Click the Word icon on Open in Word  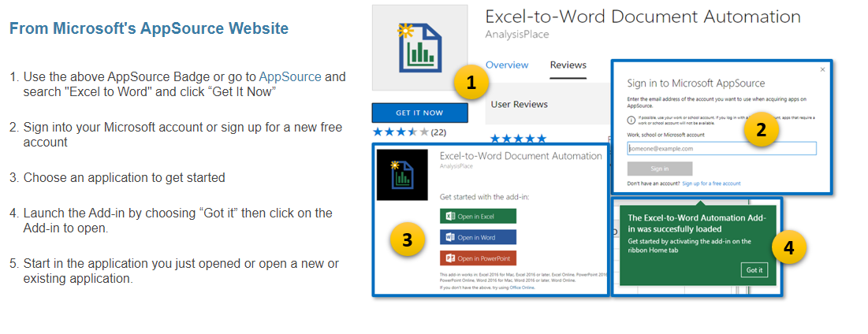pyautogui.click(x=450, y=237)
